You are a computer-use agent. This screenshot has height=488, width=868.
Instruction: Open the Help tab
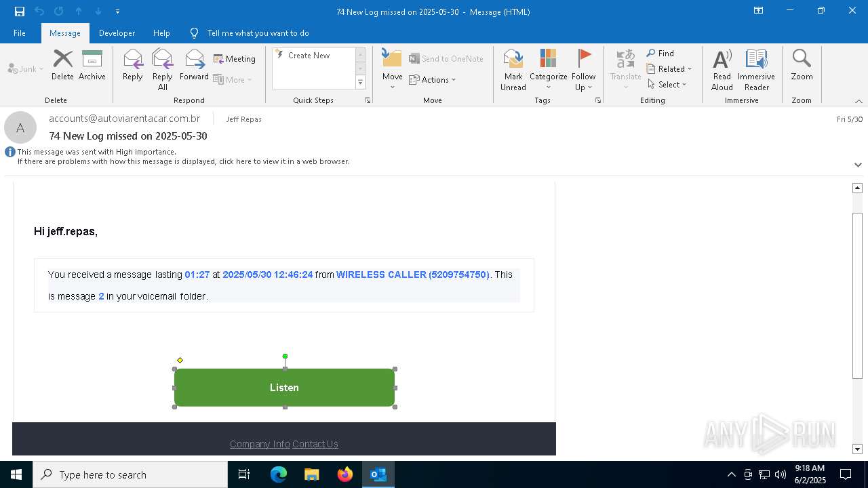pos(161,33)
